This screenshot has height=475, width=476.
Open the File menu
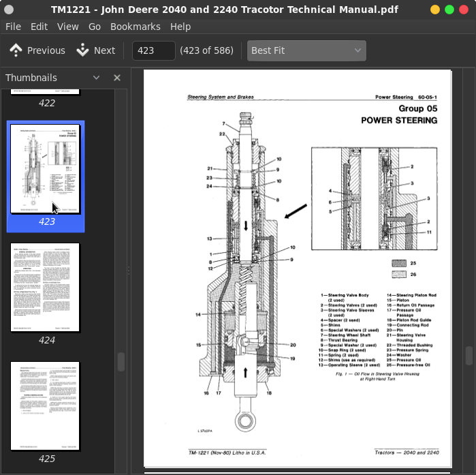click(x=13, y=27)
